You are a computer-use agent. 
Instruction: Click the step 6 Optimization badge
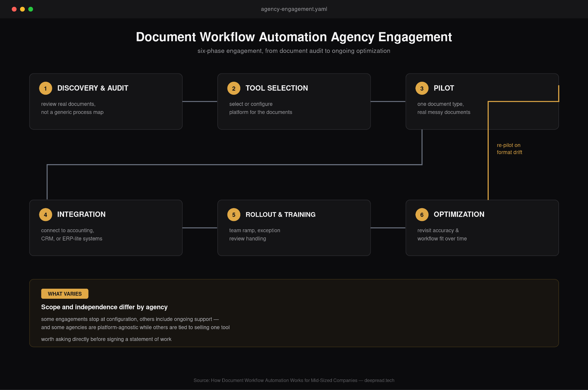click(422, 215)
